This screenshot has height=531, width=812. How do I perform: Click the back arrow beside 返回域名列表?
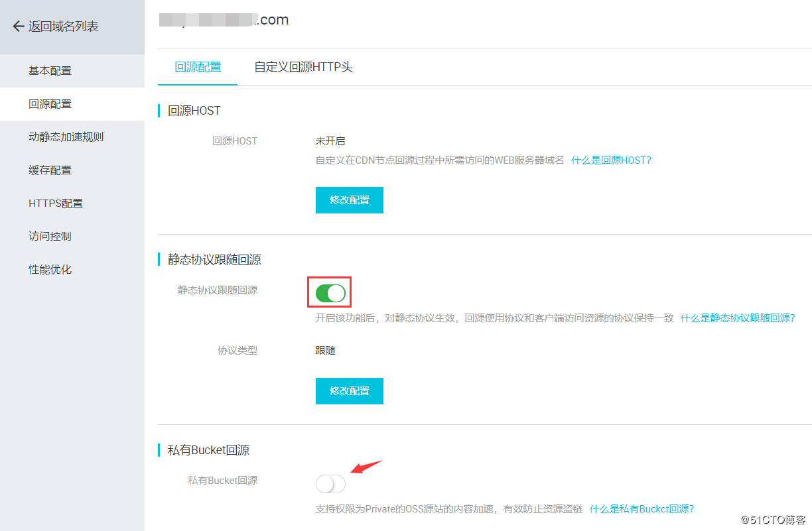18,26
